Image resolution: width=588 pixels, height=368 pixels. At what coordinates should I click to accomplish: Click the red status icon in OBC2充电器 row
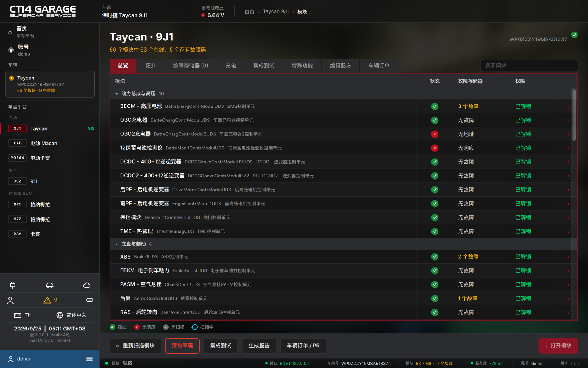tap(435, 134)
